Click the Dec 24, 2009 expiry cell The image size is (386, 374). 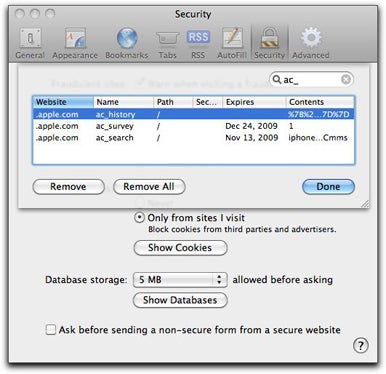(251, 126)
